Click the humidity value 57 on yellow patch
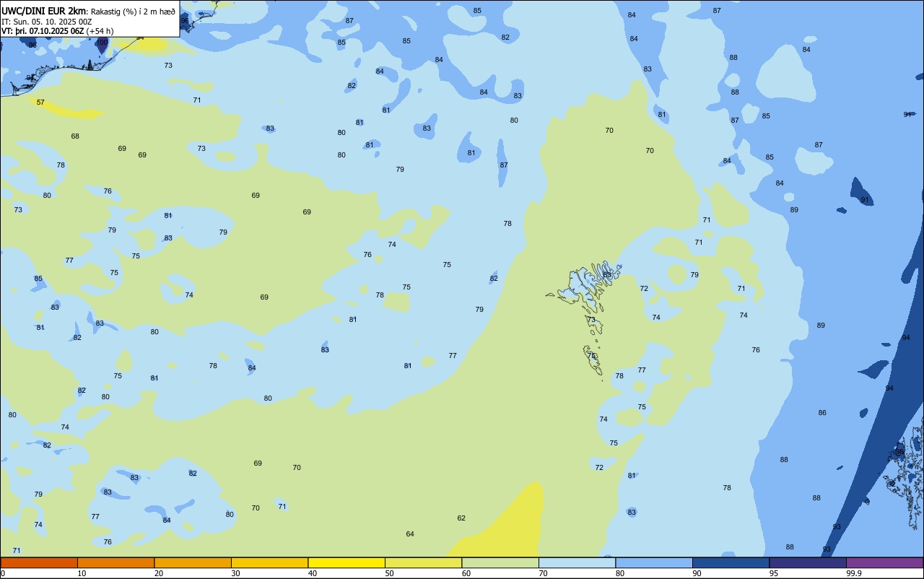924x579 pixels. pyautogui.click(x=40, y=103)
